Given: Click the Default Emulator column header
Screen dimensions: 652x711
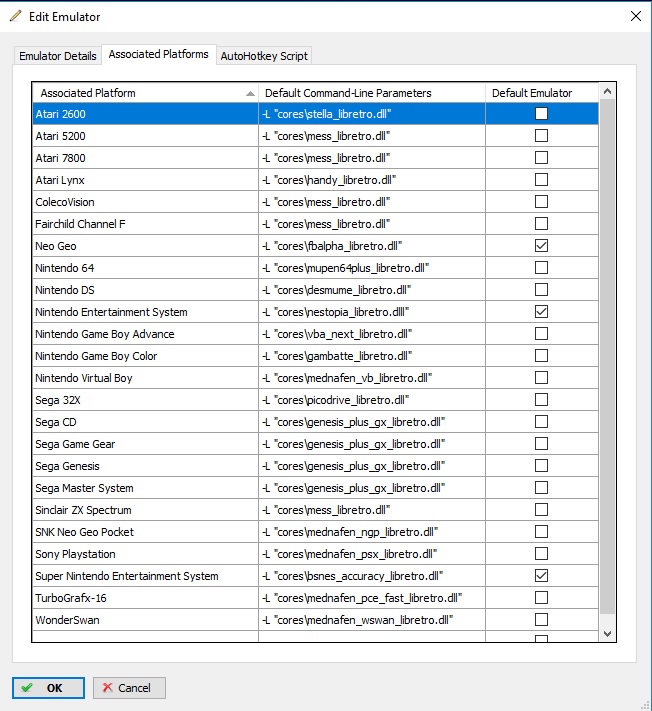Looking at the screenshot, I should [x=542, y=93].
